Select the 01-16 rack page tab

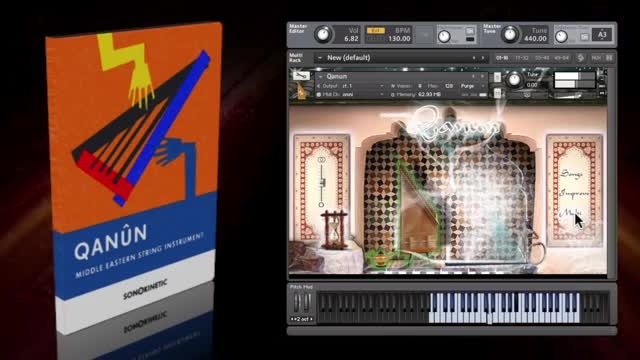tap(502, 58)
